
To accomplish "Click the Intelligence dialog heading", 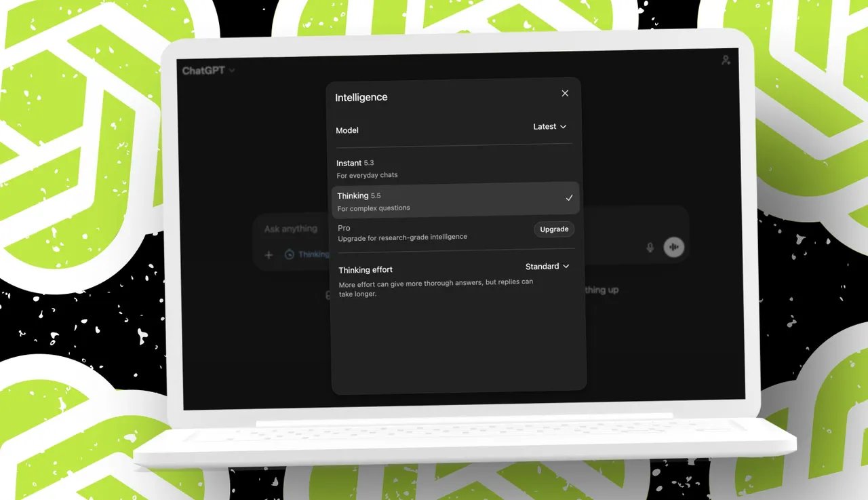I will [x=361, y=98].
